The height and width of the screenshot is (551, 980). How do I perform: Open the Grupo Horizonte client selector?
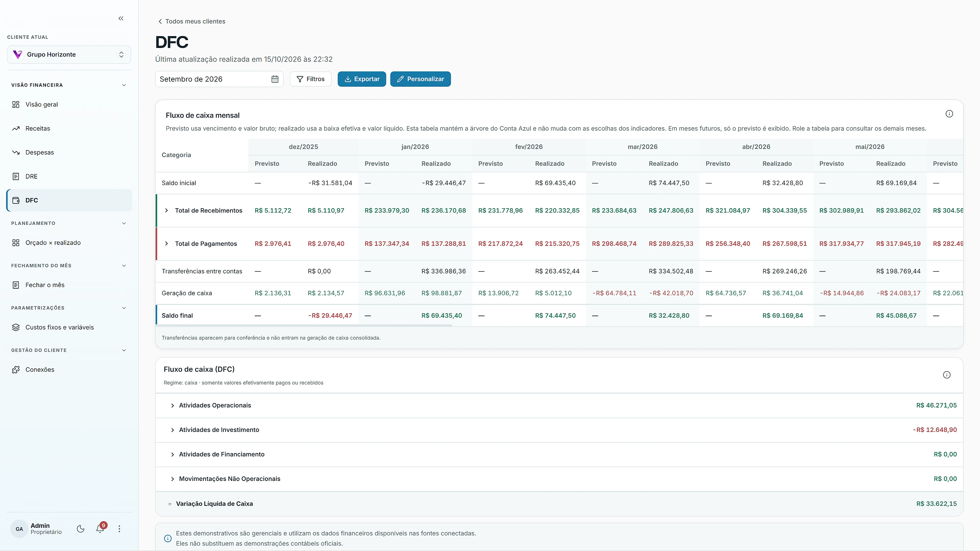click(69, 54)
